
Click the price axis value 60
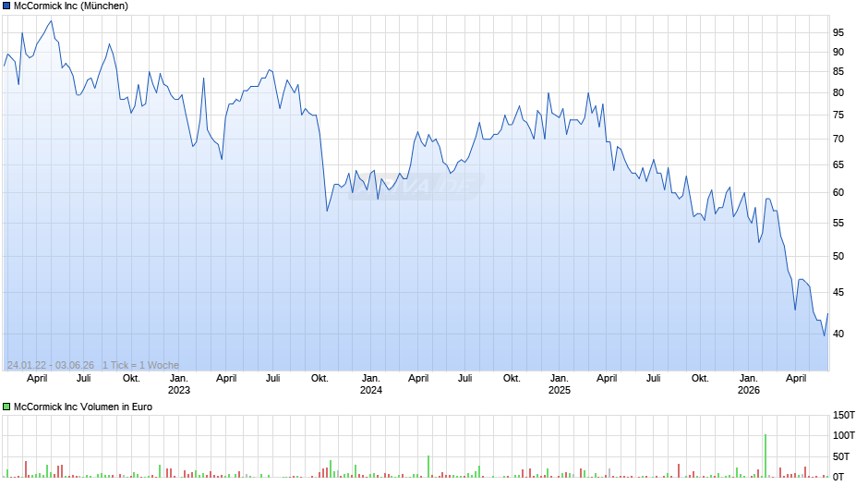pos(838,192)
